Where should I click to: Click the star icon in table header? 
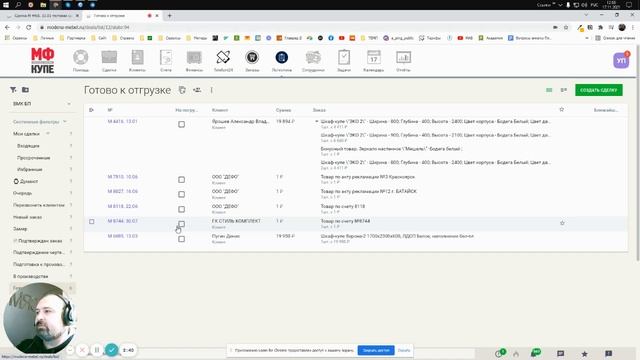click(x=562, y=109)
